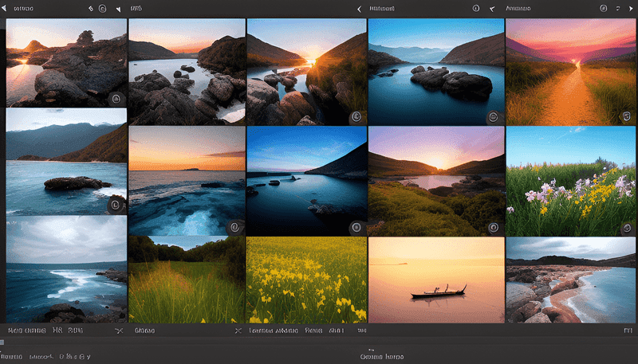Select the dark blue lake with hillside photo
Screen dimensions: 638x364
pos(307,181)
